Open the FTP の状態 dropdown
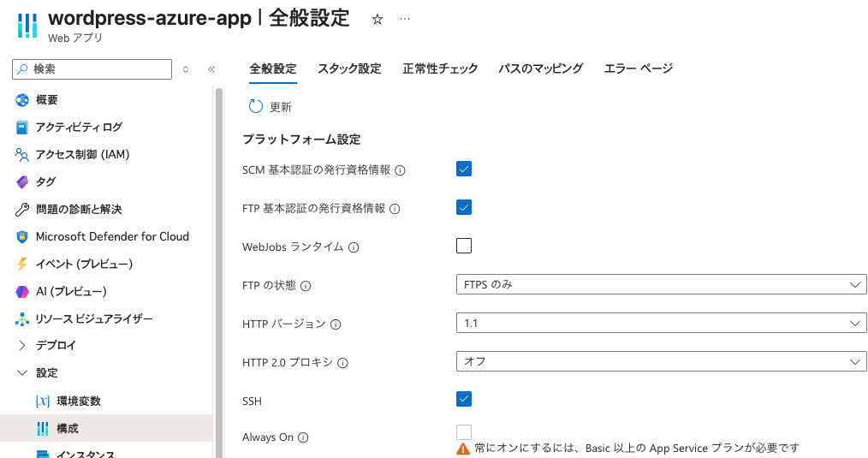 click(x=661, y=285)
